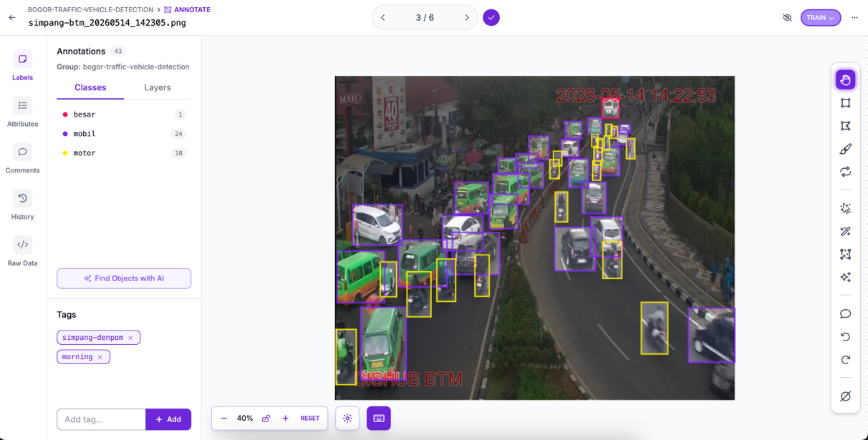Click the purple mobil color dot
Screen dimensions: 868x440
coord(65,134)
